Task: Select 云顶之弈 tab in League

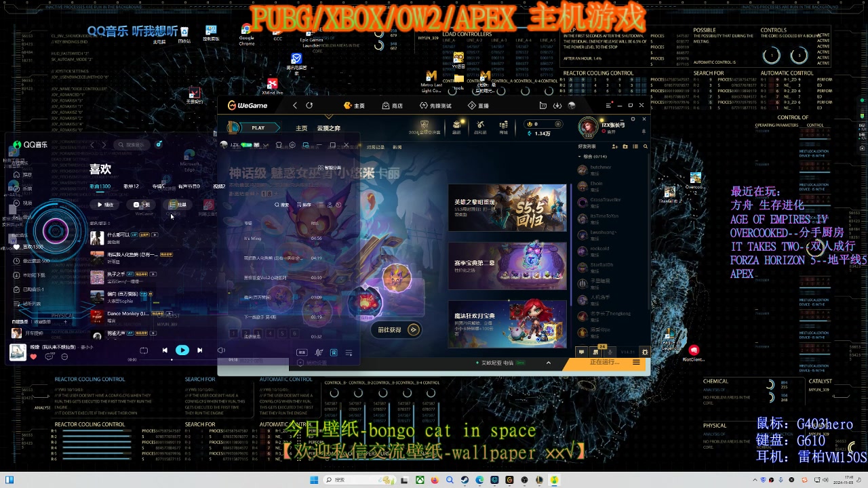Action: (329, 128)
